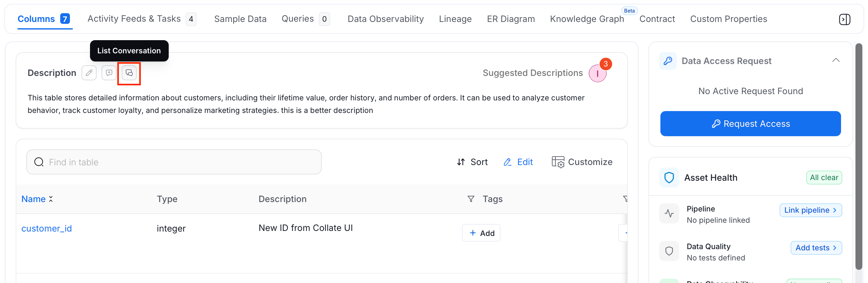Click the request description comment-plus icon
The image size is (868, 283).
point(109,73)
